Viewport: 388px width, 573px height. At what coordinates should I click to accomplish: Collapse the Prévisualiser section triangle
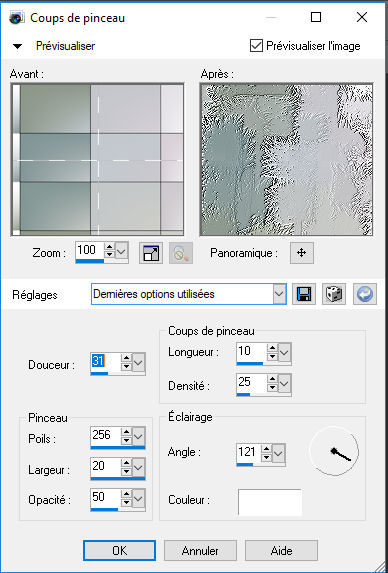17,46
